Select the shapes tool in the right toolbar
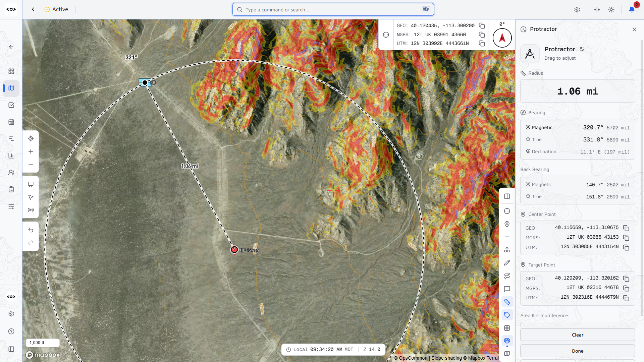The width and height of the screenshot is (644, 362). (507, 250)
